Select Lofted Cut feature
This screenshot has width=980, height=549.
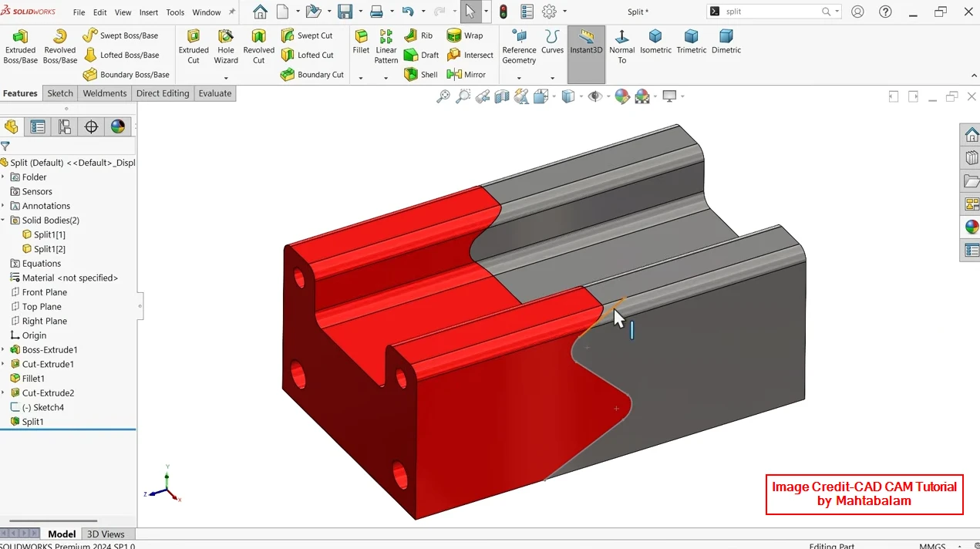(308, 55)
